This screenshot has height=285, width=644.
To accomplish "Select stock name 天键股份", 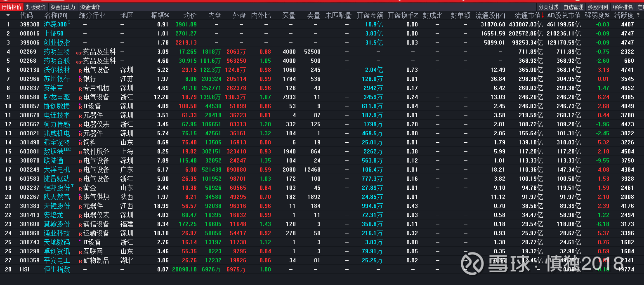I will tap(57, 206).
